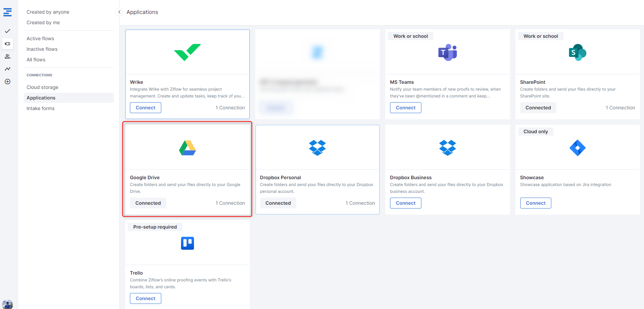Filter by Created by me
The width and height of the screenshot is (644, 309).
(43, 22)
